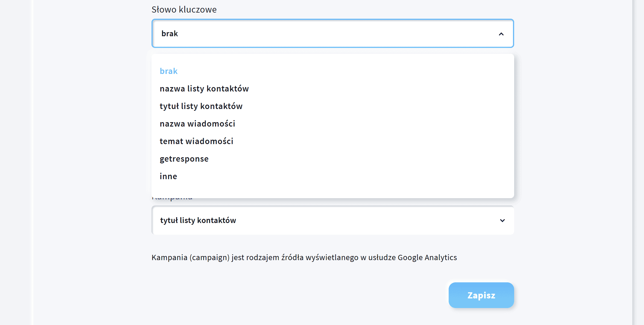The width and height of the screenshot is (644, 325).
Task: Click inside the Kampania field value area
Action: (x=198, y=220)
